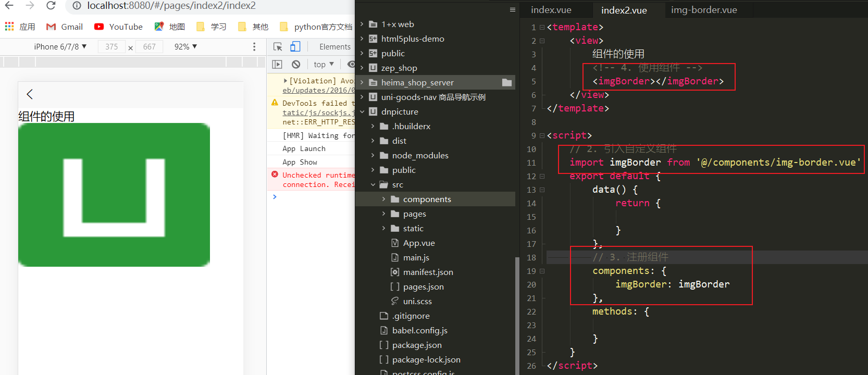Viewport: 868px width, 375px height.
Task: Open the main.js file
Action: 416,257
